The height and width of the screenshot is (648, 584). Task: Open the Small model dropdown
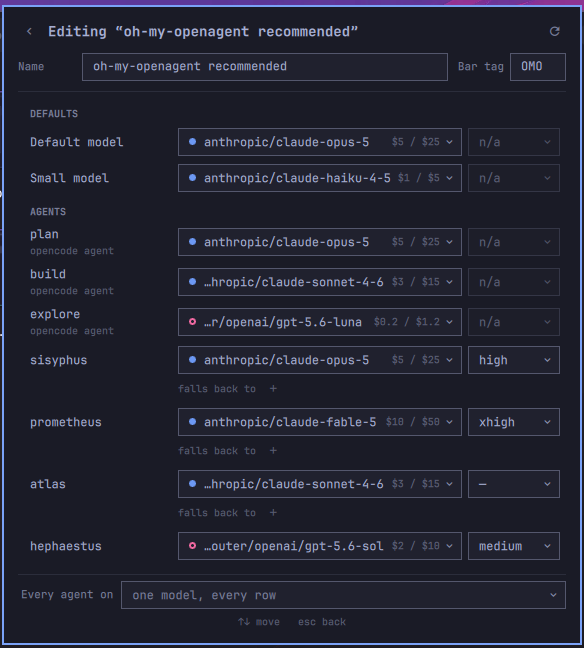(x=319, y=178)
